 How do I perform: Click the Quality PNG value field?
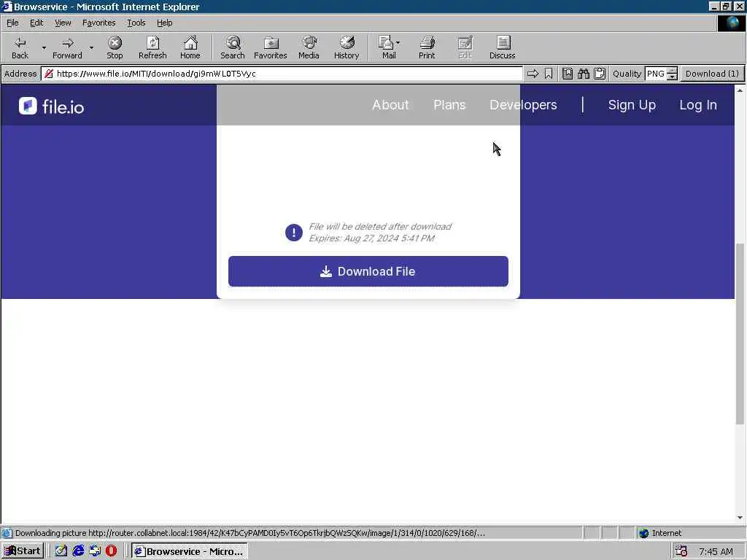656,74
